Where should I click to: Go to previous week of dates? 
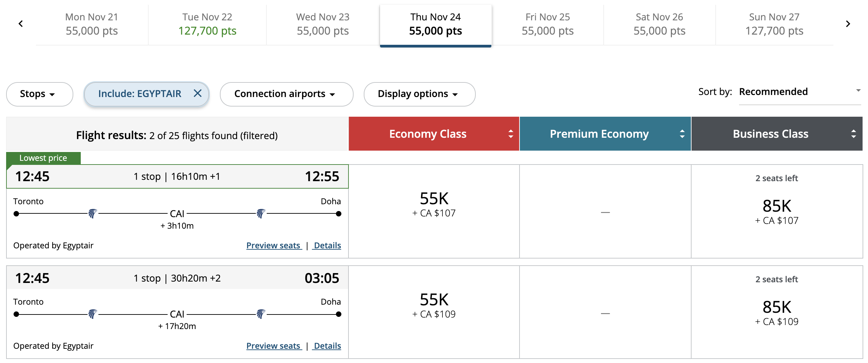point(21,24)
